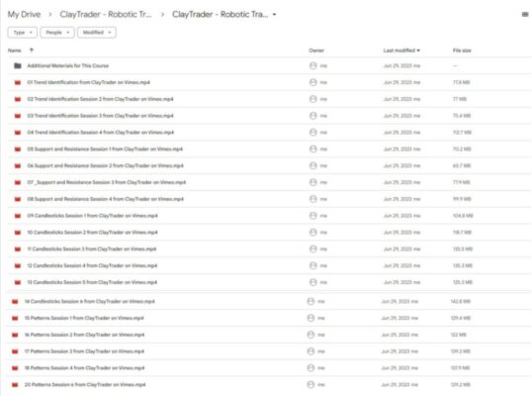Screen dimensions: 532x396
Task: Open the Type filter dropdown
Action: [x=23, y=33]
